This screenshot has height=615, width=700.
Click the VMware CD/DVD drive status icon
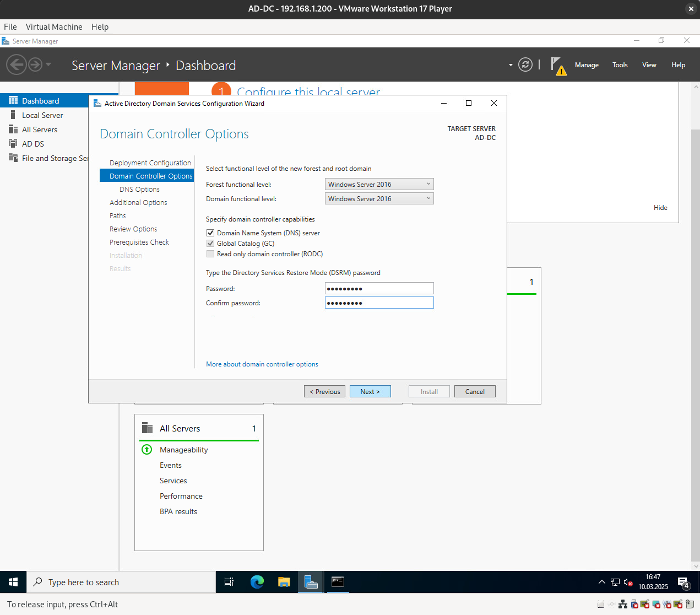[x=612, y=604]
